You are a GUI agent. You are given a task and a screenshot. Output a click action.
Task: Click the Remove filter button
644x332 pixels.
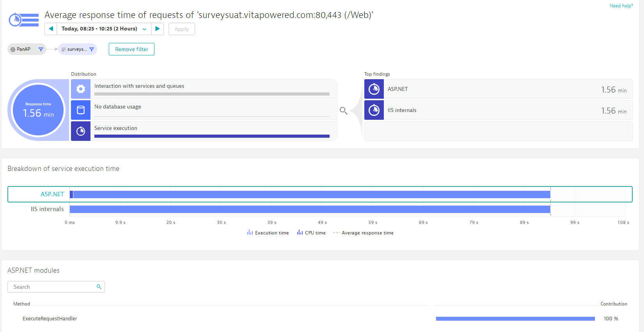131,49
